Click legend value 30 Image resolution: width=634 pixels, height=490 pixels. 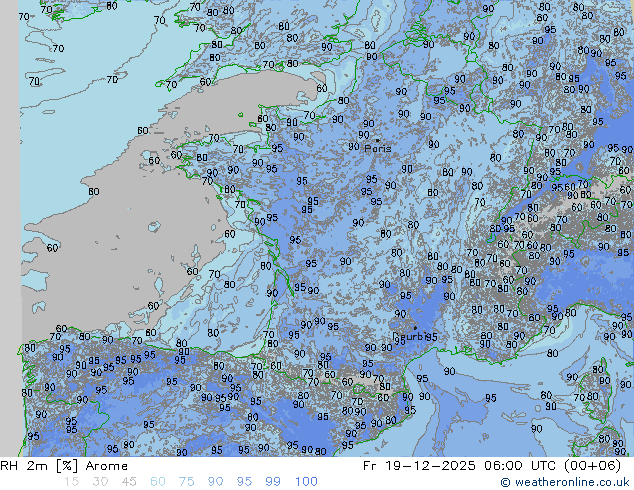100,482
